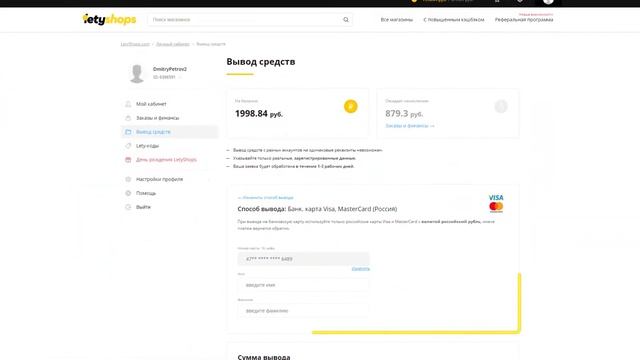
Task: Click the 'введите фамилию' input field
Action: [303, 311]
